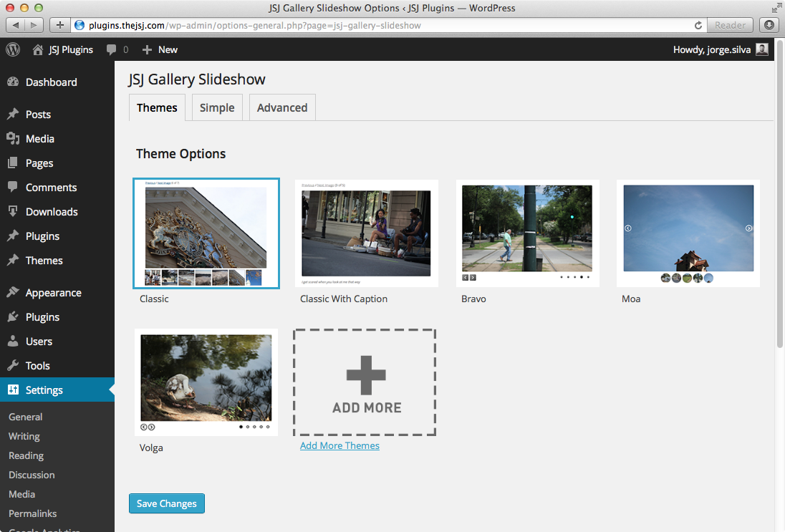
Task: Click the Settings sliders icon
Action: [x=13, y=390]
